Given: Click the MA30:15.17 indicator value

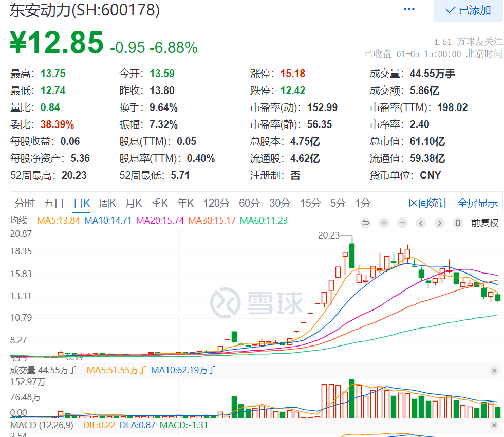Looking at the screenshot, I should tap(212, 221).
